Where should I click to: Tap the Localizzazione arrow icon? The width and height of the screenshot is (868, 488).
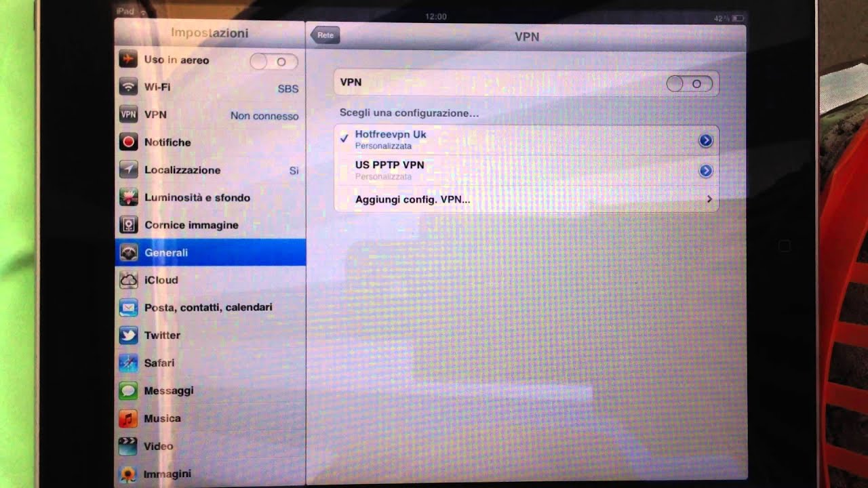click(128, 169)
